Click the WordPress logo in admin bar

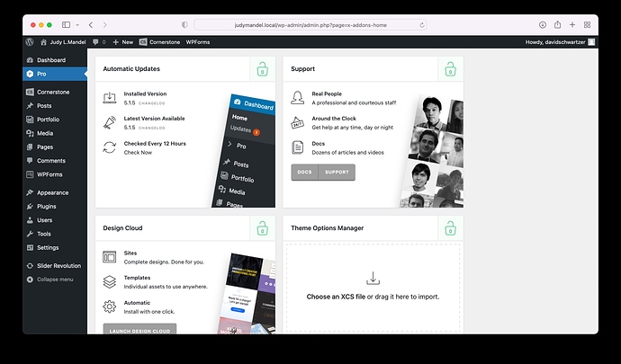30,42
